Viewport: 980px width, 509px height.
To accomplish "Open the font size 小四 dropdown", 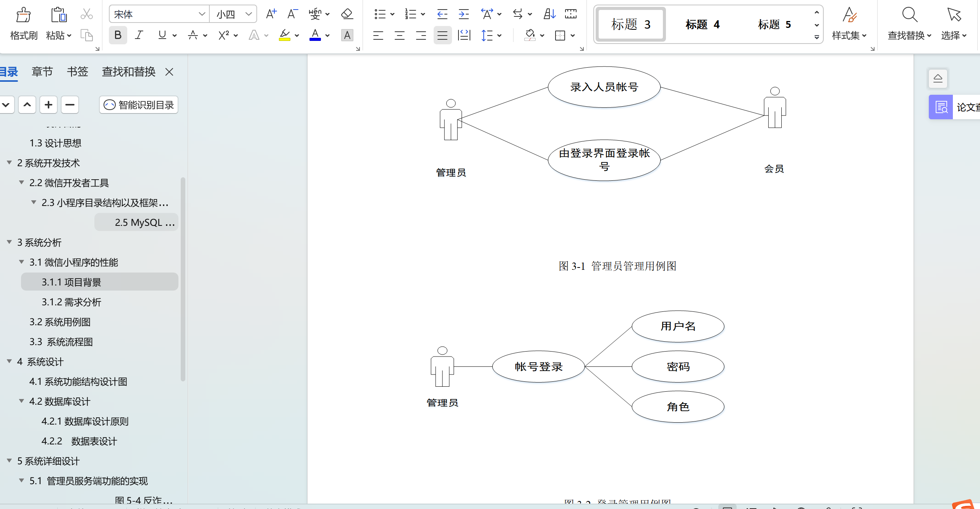I will point(249,14).
